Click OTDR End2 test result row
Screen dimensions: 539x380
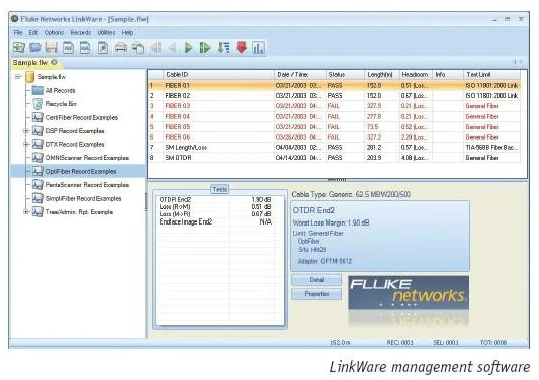pyautogui.click(x=216, y=199)
